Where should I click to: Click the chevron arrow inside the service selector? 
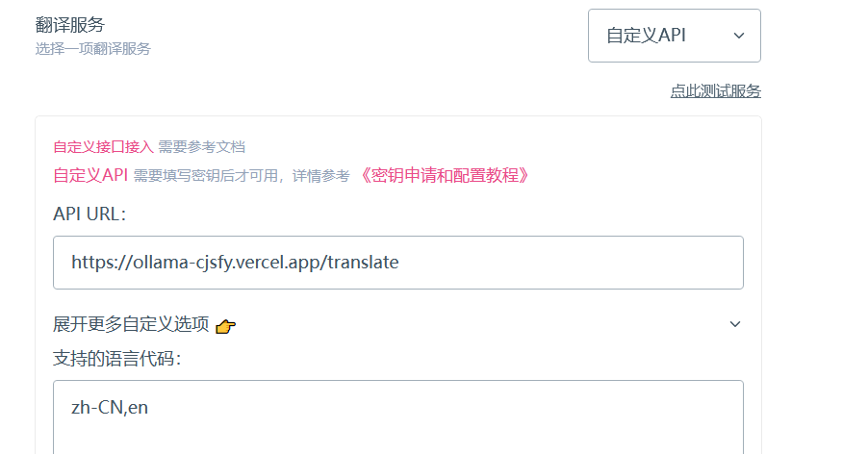click(738, 36)
